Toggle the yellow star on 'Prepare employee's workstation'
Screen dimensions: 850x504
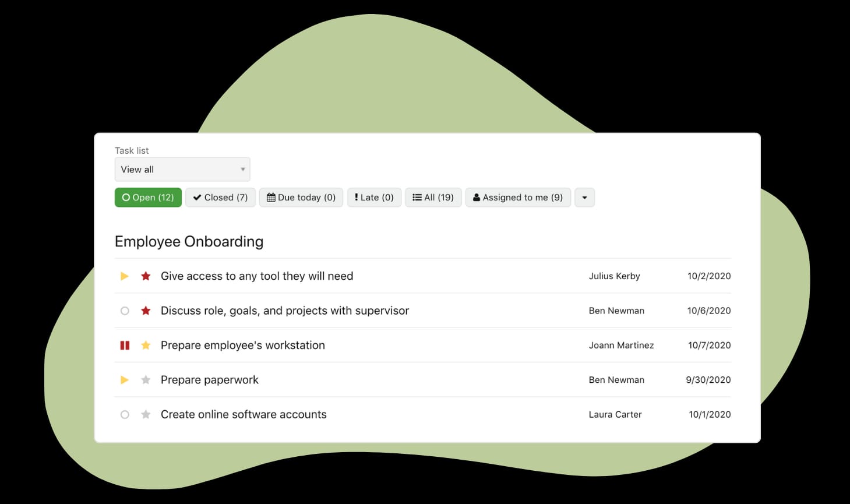(145, 345)
